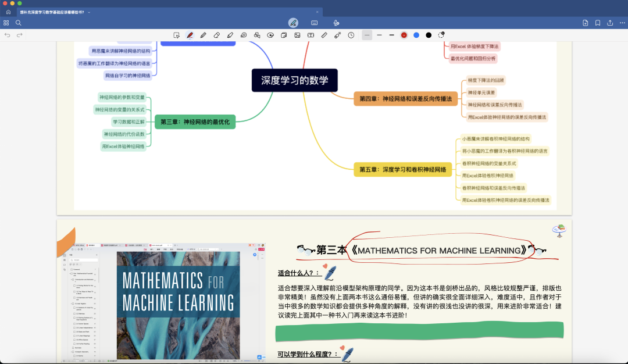Switch to keyboard typing mode
This screenshot has height=364, width=628.
pyautogui.click(x=315, y=23)
